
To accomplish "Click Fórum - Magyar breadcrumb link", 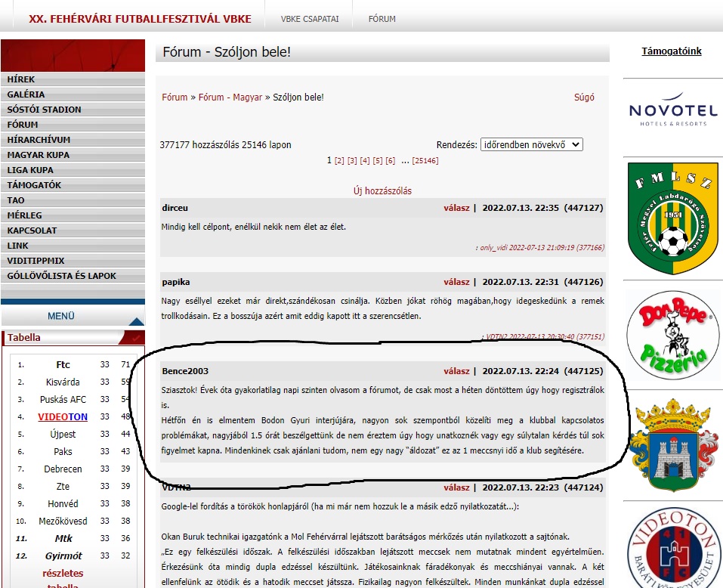I will point(230,97).
